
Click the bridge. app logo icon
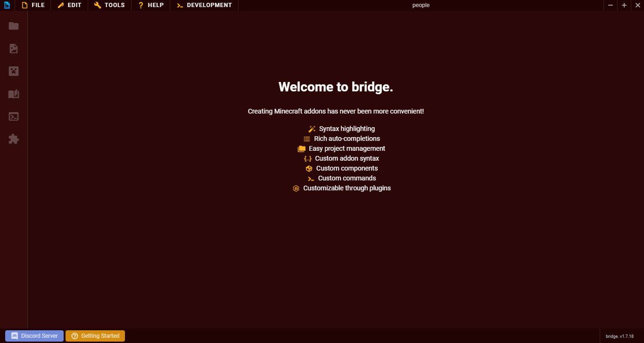pos(7,5)
